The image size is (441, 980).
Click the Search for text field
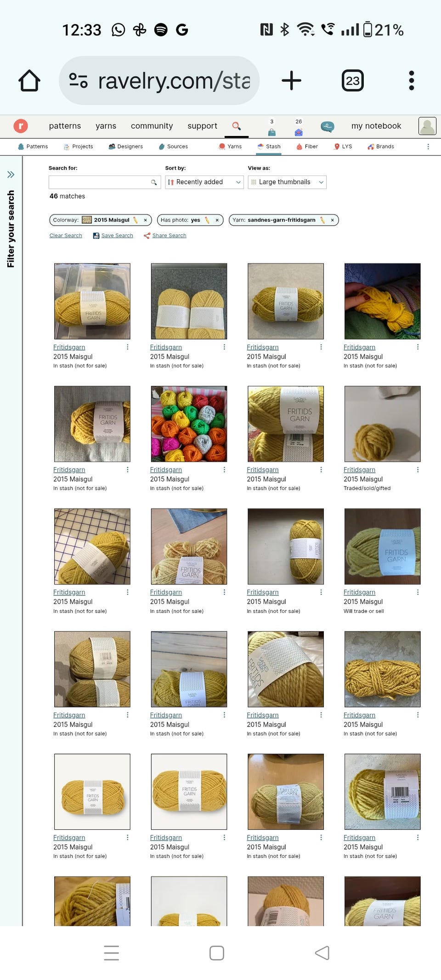point(105,182)
